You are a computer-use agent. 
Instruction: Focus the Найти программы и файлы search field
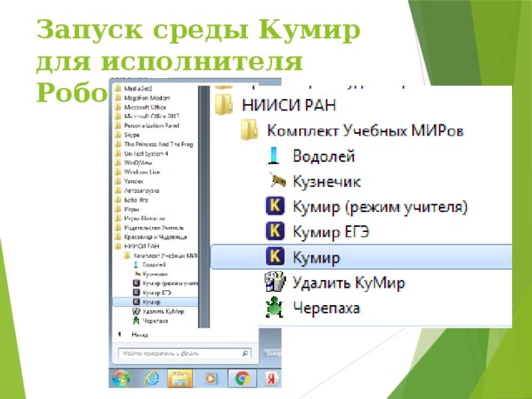[185, 353]
